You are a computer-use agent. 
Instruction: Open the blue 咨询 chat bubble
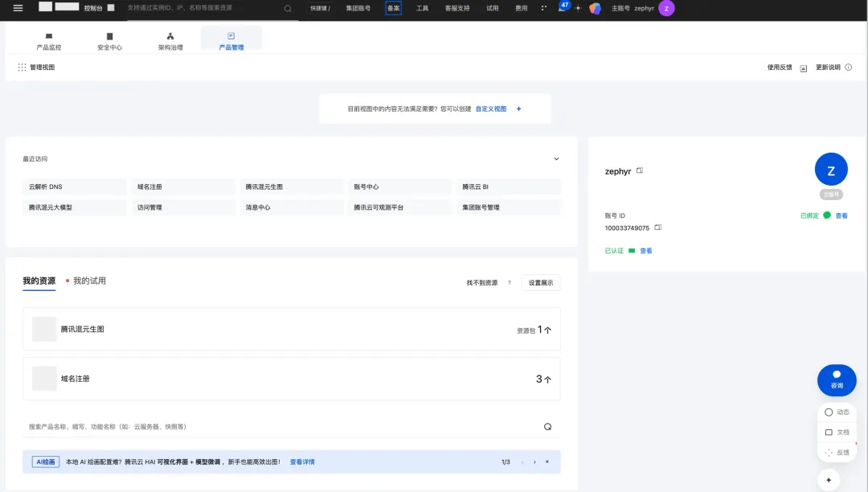pos(837,379)
